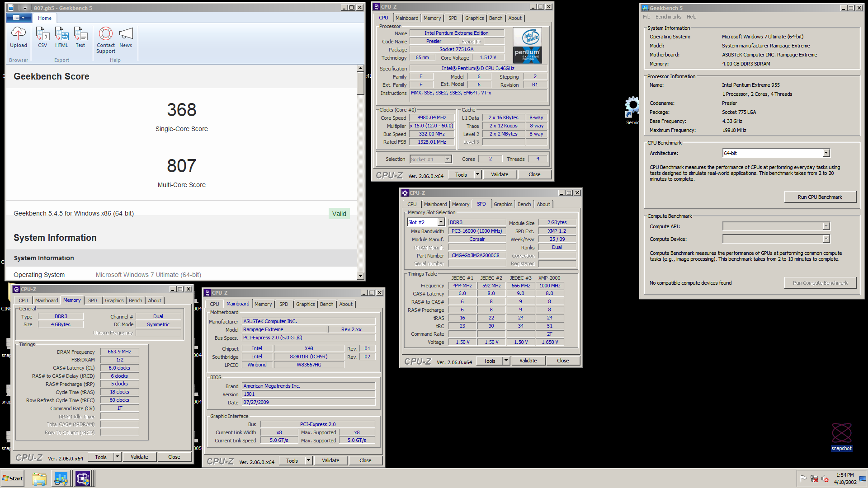Open the Benchmarks menu in Geekbench 5
Screen dimensions: 868x488
[x=668, y=17]
